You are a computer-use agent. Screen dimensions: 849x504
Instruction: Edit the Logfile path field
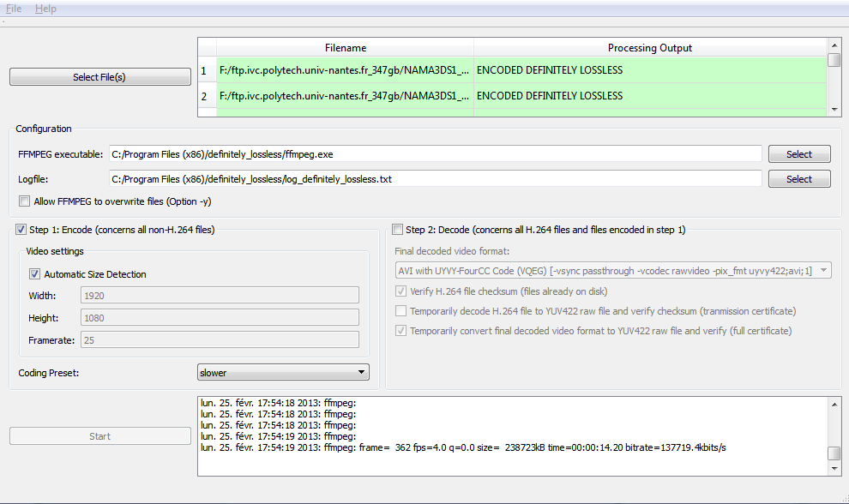(x=436, y=179)
